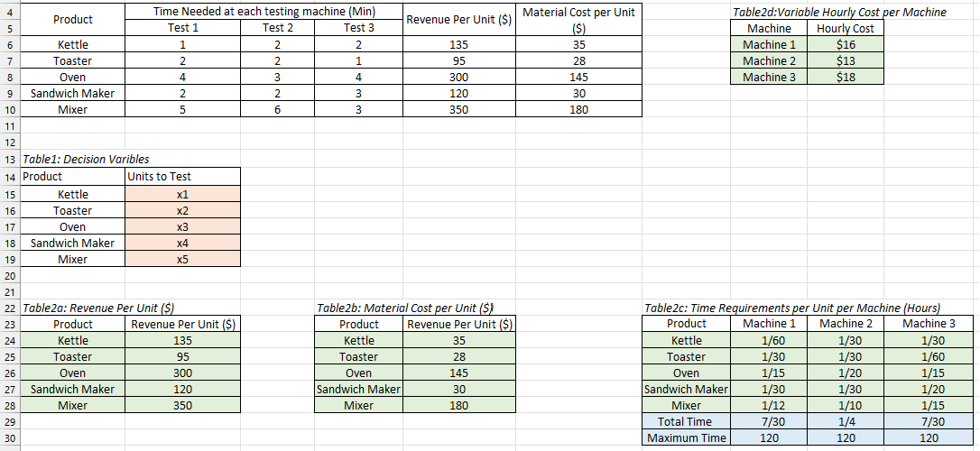Click the 'Table1: Decision Varibles' title cell
This screenshot has width=980, height=451.
coord(87,159)
